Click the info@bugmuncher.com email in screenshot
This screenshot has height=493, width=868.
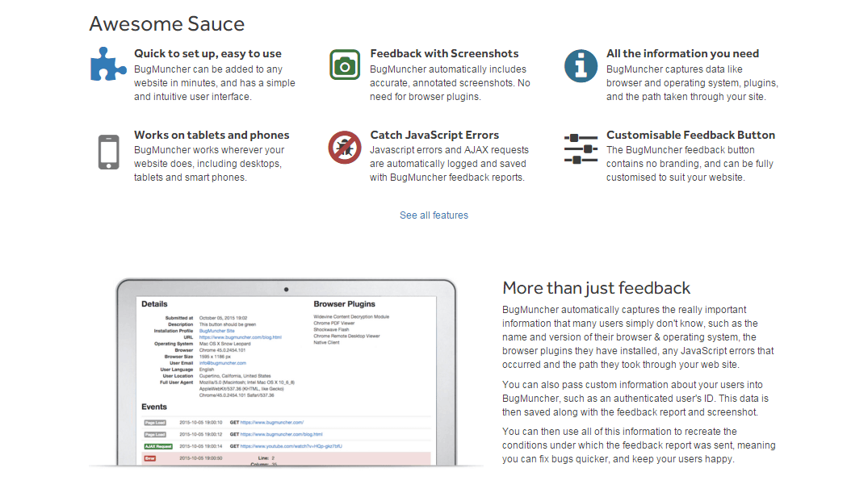223,363
